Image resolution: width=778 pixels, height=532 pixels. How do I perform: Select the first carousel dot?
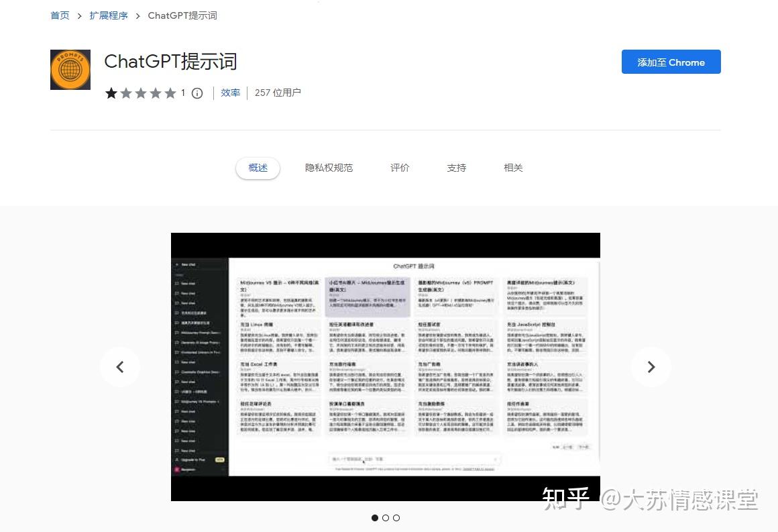point(375,518)
